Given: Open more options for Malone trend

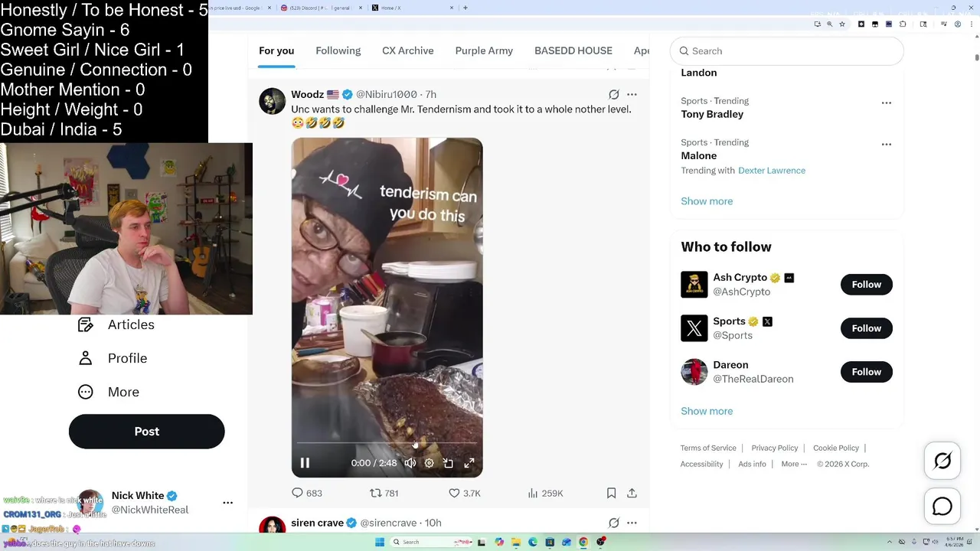Looking at the screenshot, I should tap(886, 144).
